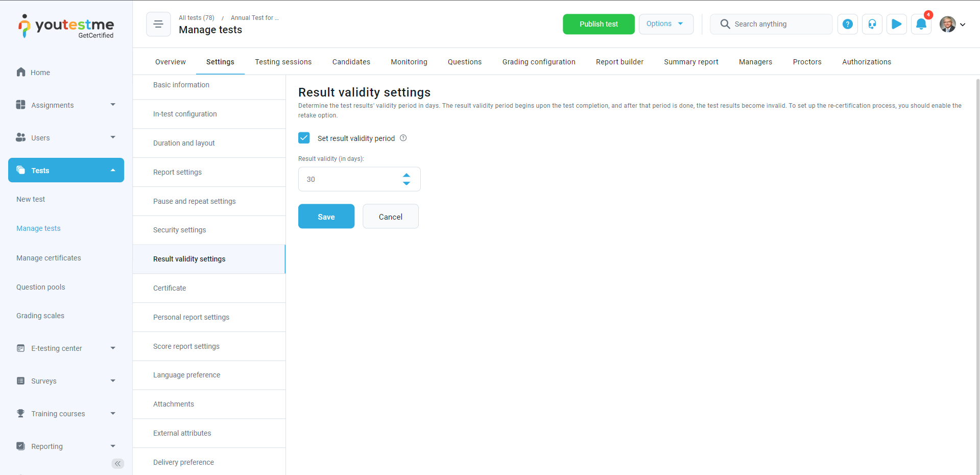The height and width of the screenshot is (475, 980).
Task: Open the help question mark icon
Action: (x=847, y=24)
